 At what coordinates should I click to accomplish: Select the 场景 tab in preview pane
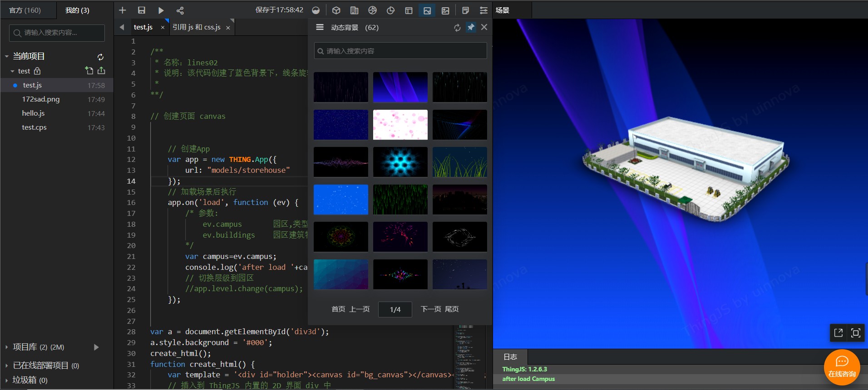pyautogui.click(x=503, y=10)
